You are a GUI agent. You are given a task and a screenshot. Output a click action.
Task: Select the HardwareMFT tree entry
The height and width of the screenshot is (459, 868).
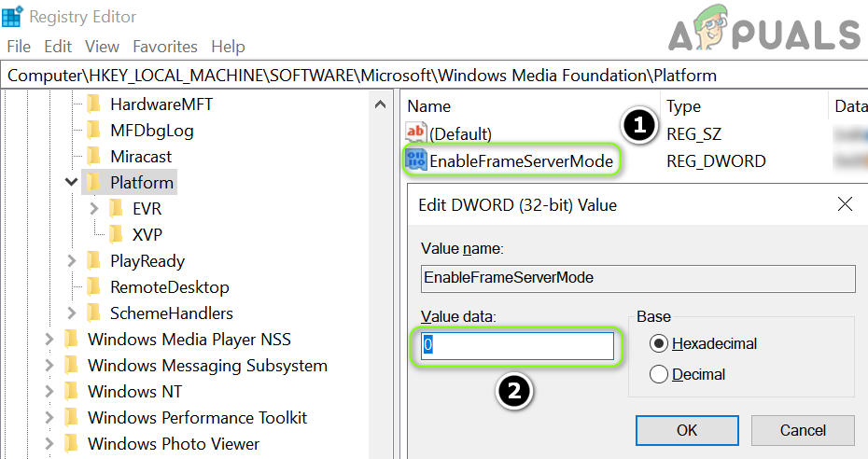161,104
